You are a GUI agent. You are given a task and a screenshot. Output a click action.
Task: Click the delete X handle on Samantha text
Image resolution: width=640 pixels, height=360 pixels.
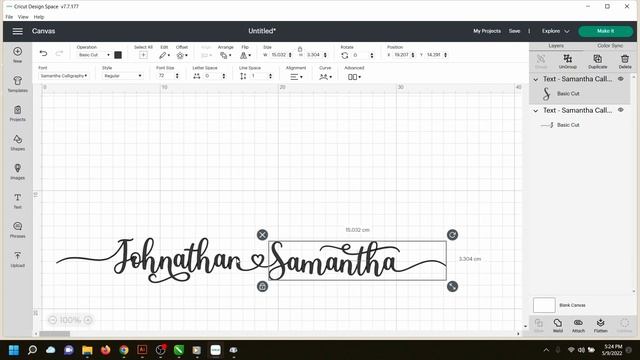tap(262, 235)
